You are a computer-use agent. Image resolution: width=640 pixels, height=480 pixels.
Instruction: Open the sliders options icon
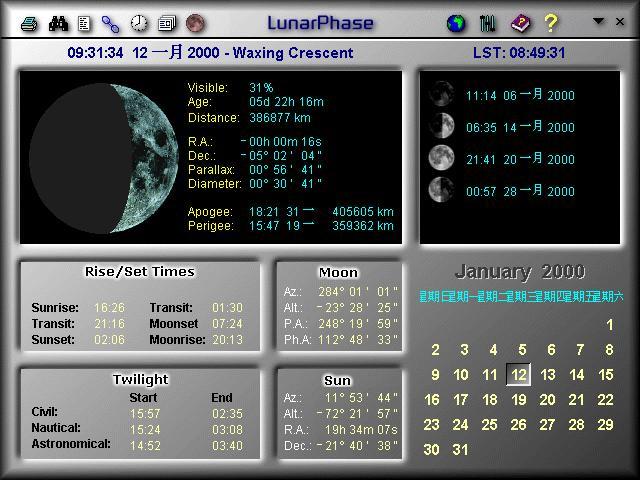[487, 24]
